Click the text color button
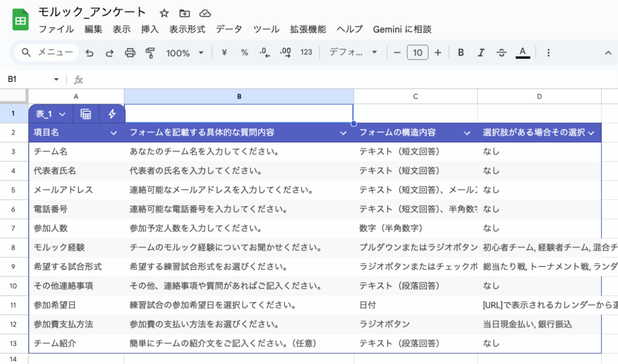 tap(523, 53)
